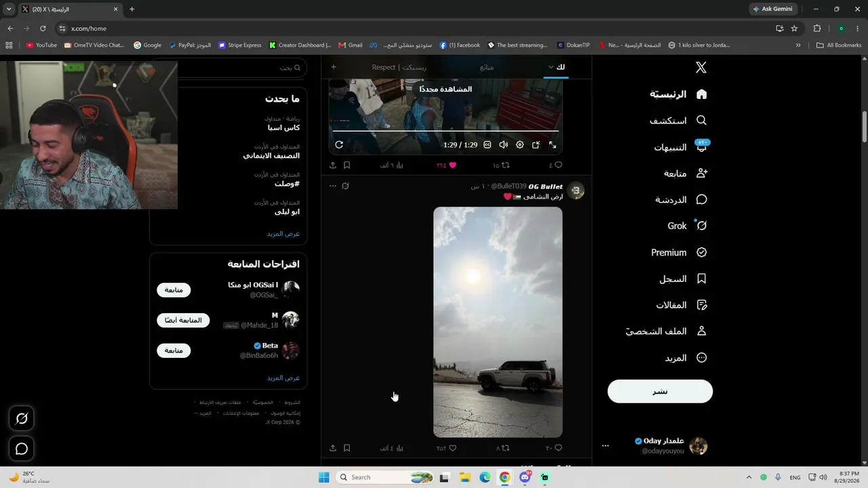
Task: Open the لك tab chevron dropdown
Action: point(551,67)
